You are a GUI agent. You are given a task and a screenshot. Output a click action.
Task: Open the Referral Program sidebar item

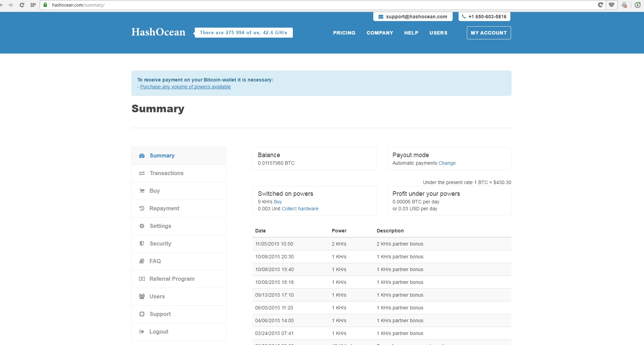pyautogui.click(x=172, y=279)
